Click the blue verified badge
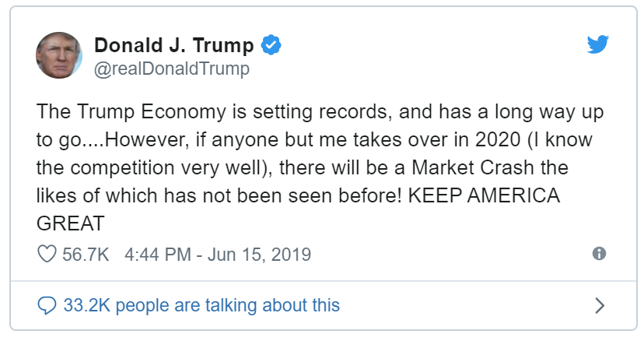644x341 pixels. point(271,45)
